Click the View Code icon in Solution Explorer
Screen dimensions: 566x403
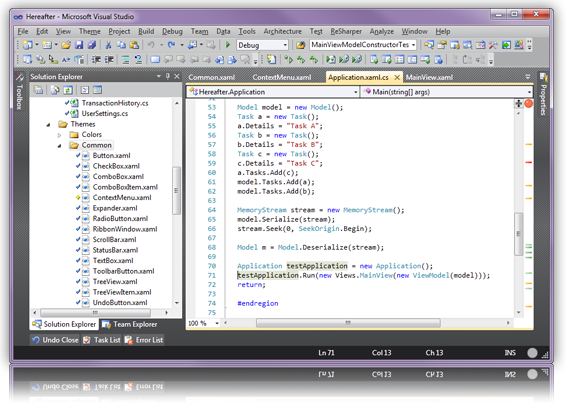[x=85, y=90]
